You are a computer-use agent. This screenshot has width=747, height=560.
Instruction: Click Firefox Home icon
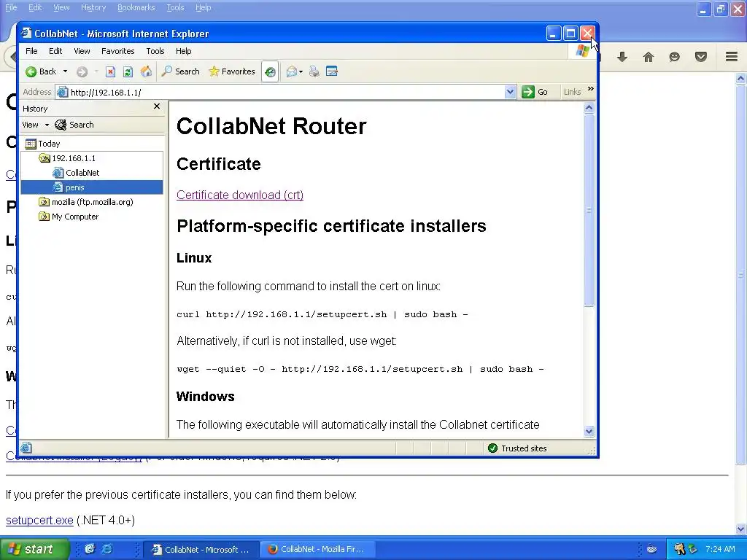pyautogui.click(x=649, y=57)
